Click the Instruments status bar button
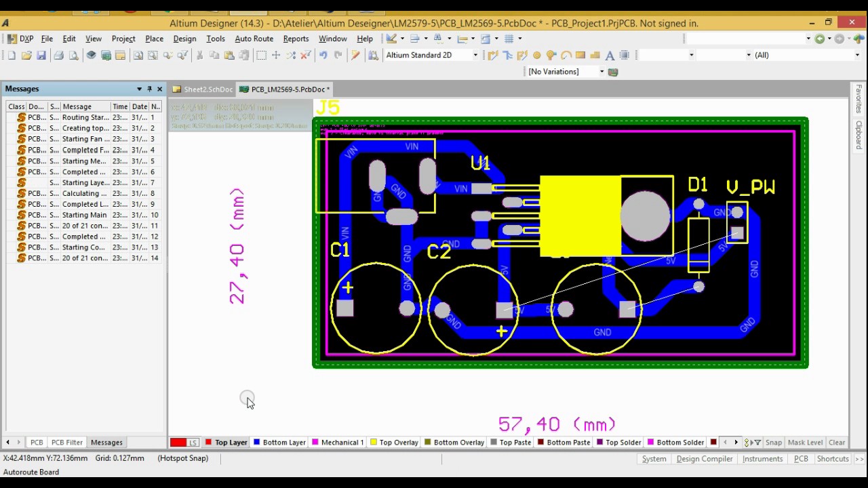The height and width of the screenshot is (488, 868). 763,459
